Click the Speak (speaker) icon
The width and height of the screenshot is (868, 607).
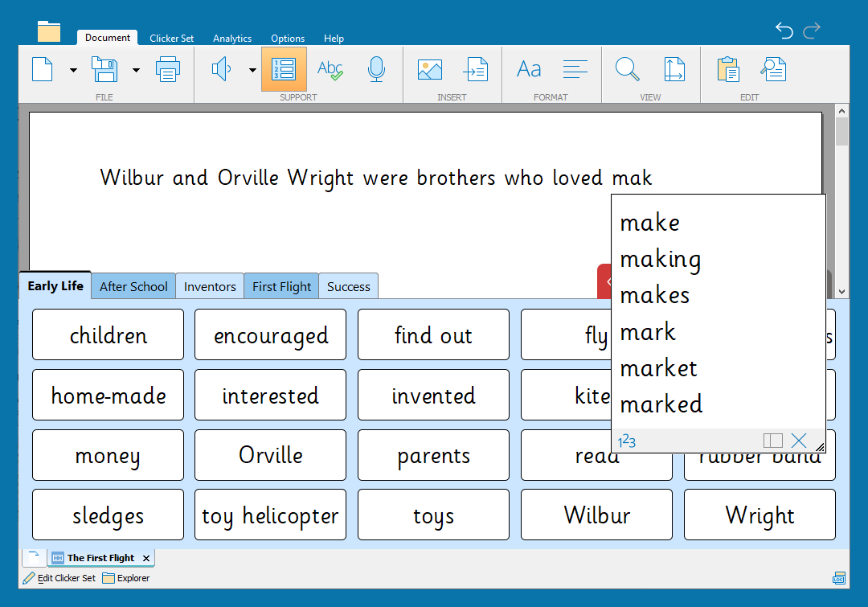point(221,69)
